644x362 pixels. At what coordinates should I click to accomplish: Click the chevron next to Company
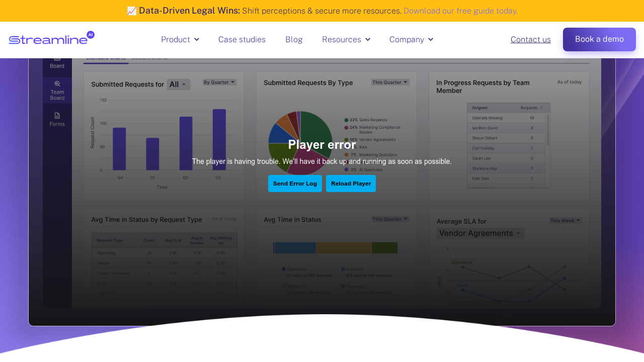point(431,40)
